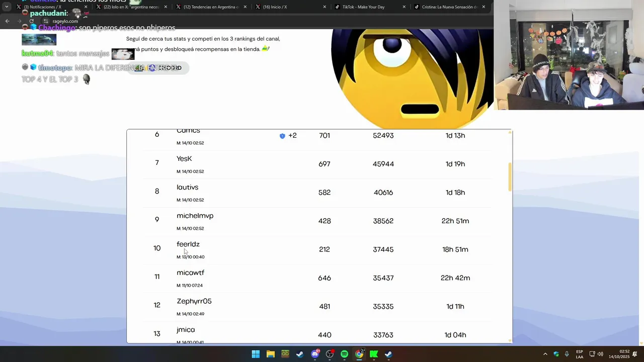The height and width of the screenshot is (362, 644).
Task: Open Spotify from the taskbar
Action: (344, 354)
